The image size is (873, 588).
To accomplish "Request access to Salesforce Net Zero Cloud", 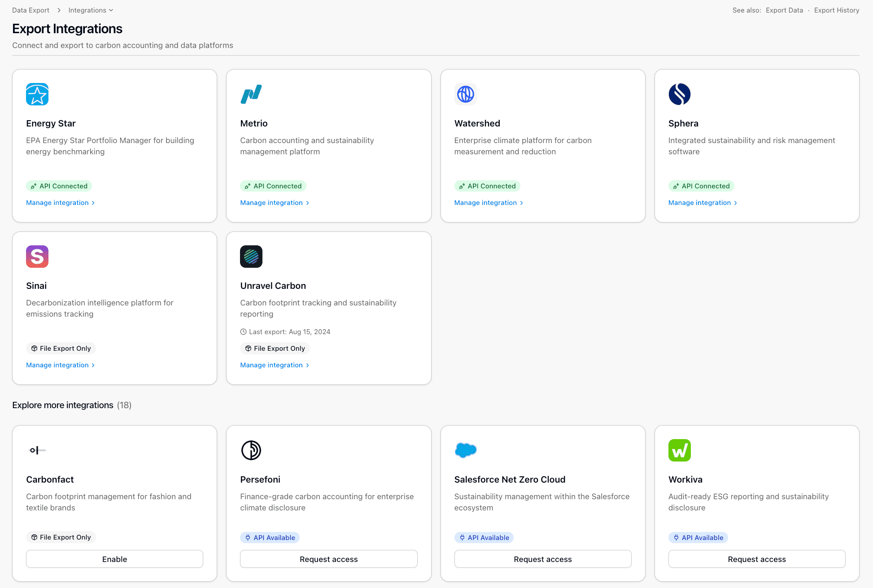I will coord(543,559).
